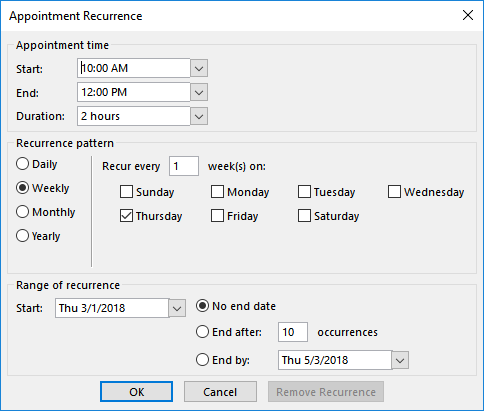Click the occurrences count field showing 10
Screen dimensions: 484x411
pos(293,332)
